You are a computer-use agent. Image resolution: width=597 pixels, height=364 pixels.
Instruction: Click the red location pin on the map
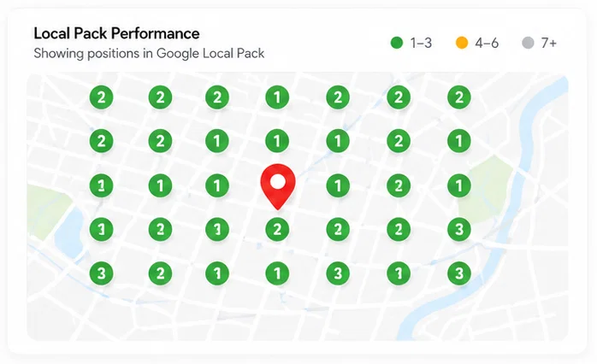tap(278, 186)
